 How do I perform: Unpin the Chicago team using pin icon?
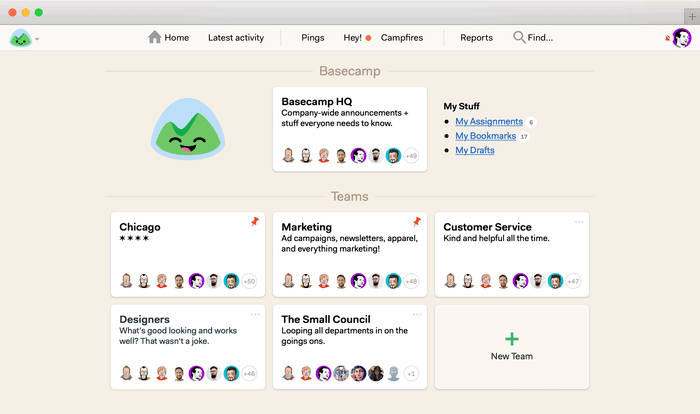pyautogui.click(x=255, y=222)
